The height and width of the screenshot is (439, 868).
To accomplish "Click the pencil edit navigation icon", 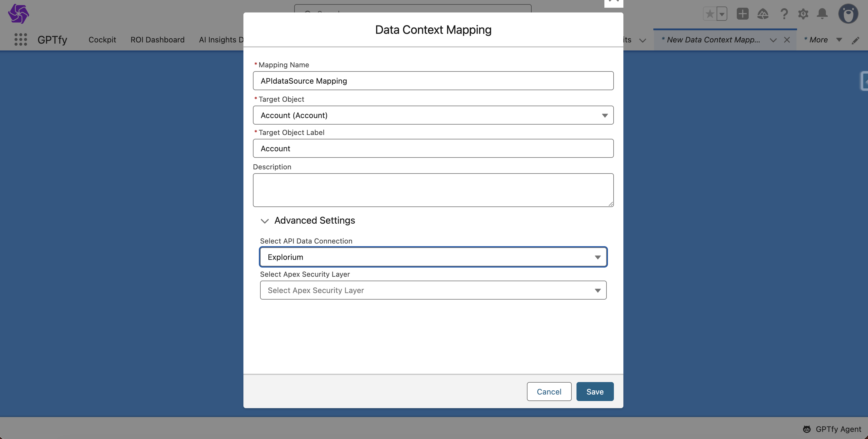I will 856,40.
